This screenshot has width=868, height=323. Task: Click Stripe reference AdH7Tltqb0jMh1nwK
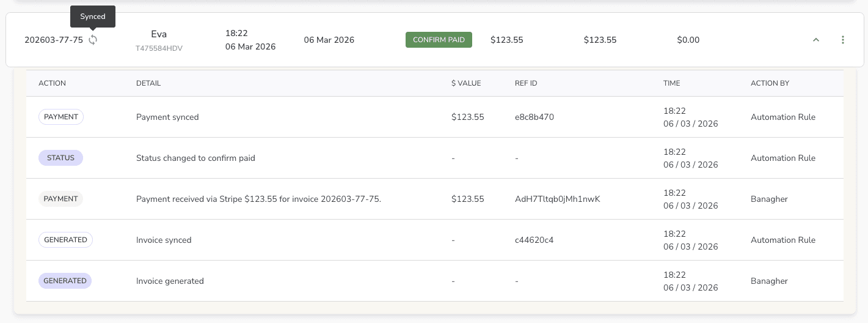point(558,199)
